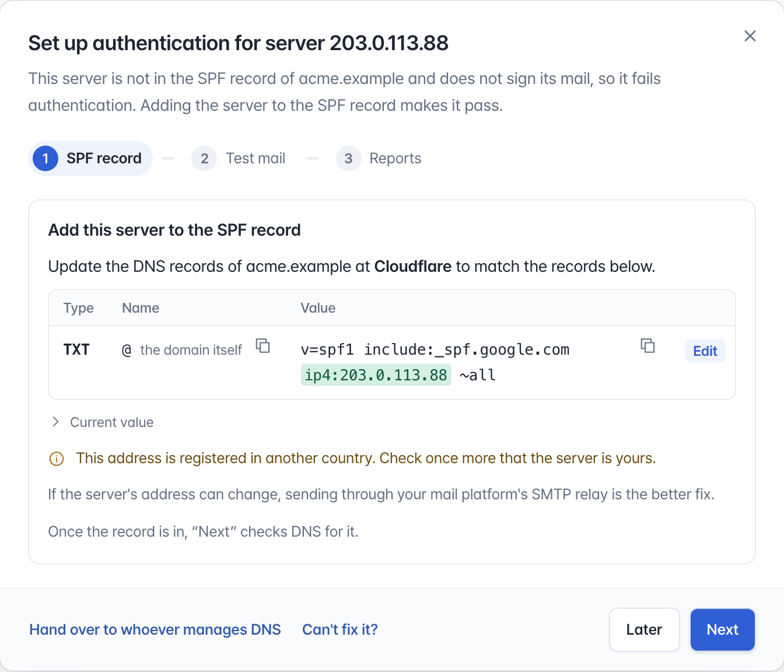Close the authentication setup dialog
784x672 pixels.
(x=750, y=36)
